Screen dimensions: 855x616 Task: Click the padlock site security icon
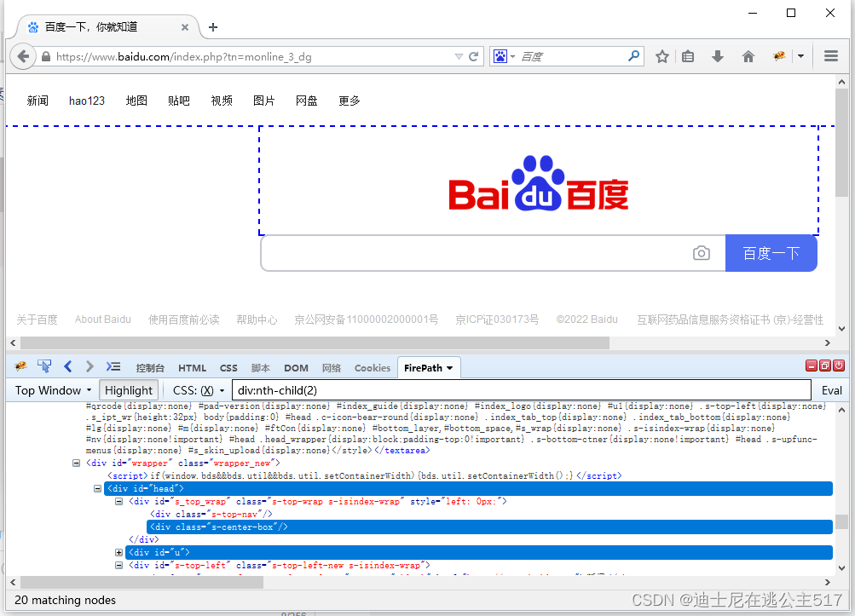46,57
